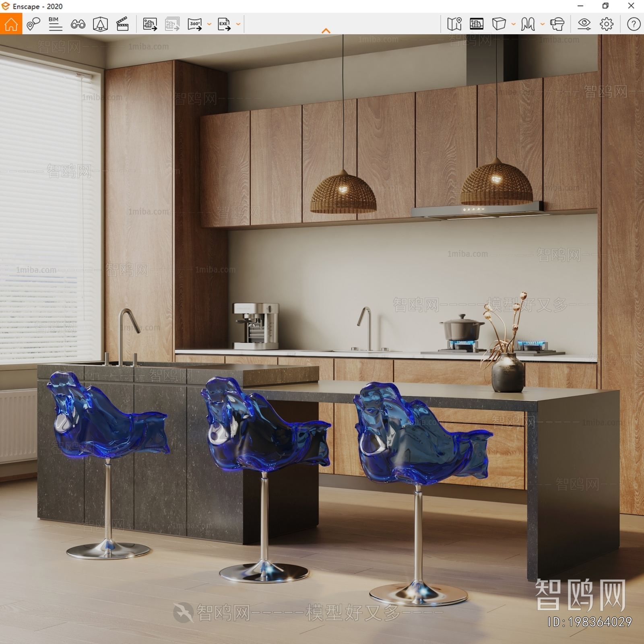The image size is (644, 644).
Task: Open the Help question mark icon
Action: tap(634, 24)
